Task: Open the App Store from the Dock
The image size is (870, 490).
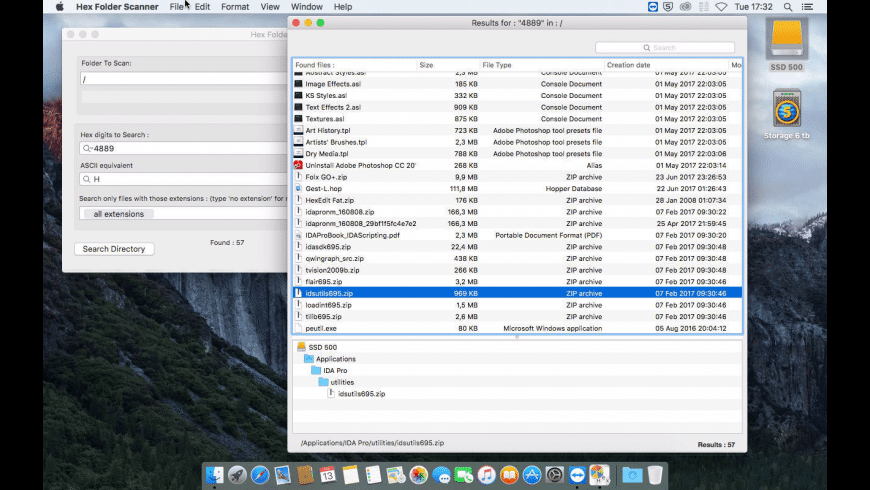Action: [533, 475]
